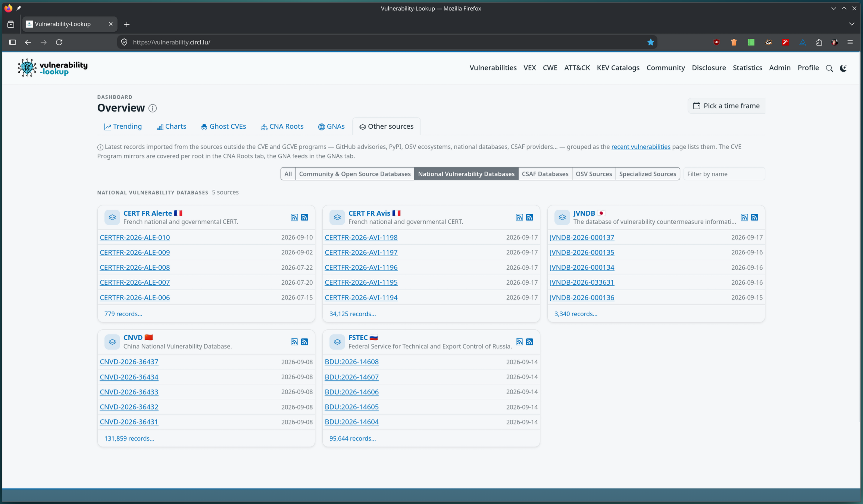863x504 pixels.
Task: Open Pick a time frame selector
Action: tap(726, 106)
